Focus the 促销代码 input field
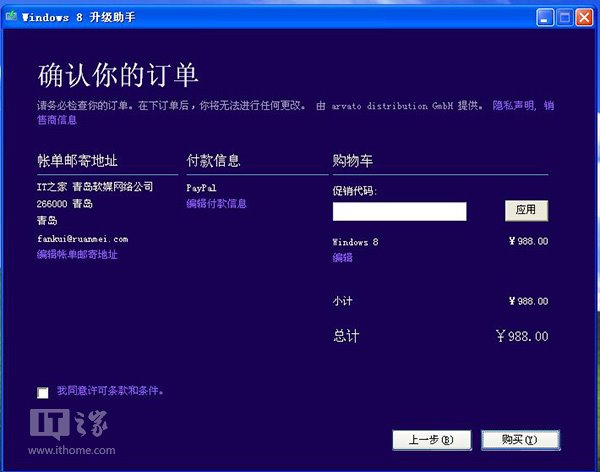 point(399,211)
